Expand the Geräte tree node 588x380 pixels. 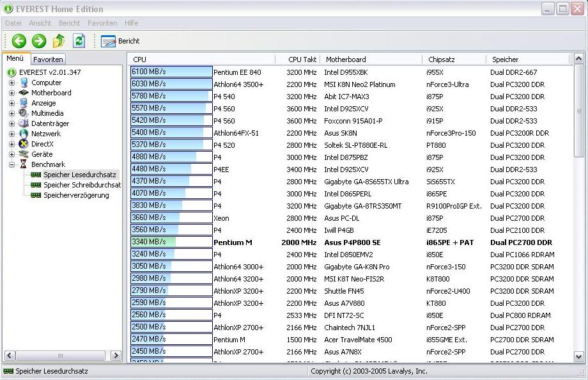[x=12, y=154]
